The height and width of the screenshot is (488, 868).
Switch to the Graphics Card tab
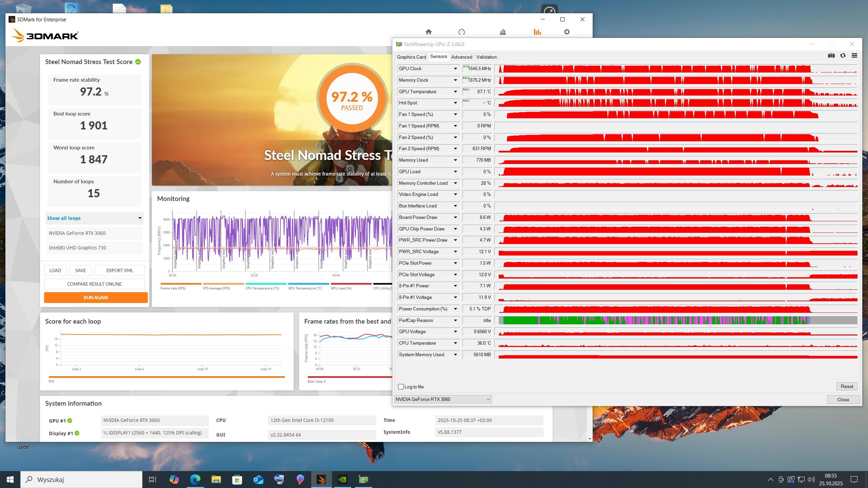click(411, 57)
